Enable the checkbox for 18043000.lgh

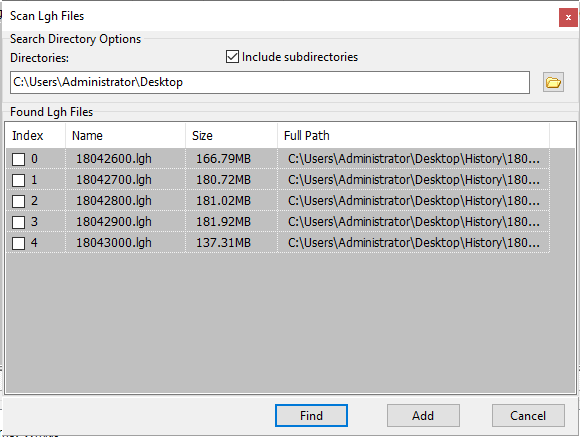coord(18,243)
